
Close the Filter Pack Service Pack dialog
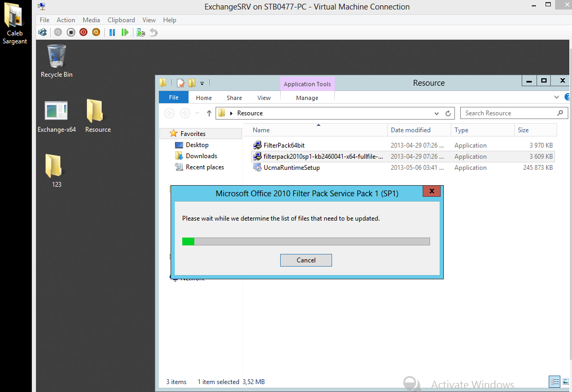(x=432, y=192)
